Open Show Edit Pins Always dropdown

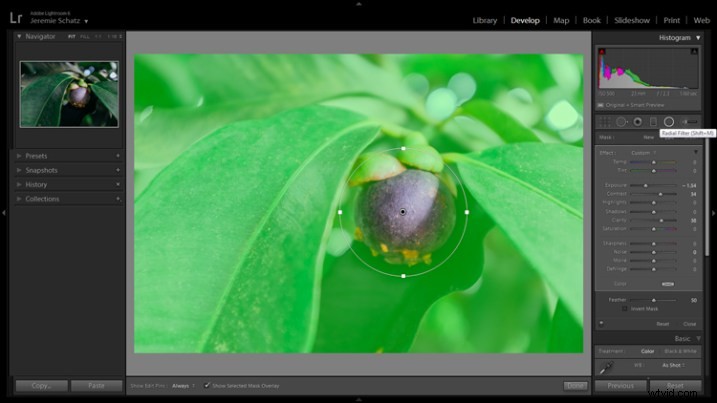183,386
